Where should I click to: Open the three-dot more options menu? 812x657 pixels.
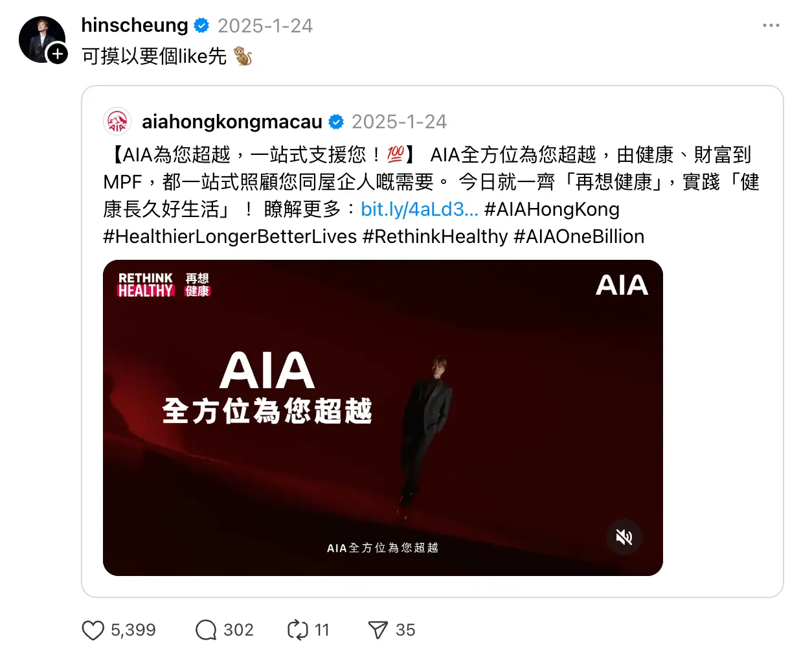click(x=771, y=25)
